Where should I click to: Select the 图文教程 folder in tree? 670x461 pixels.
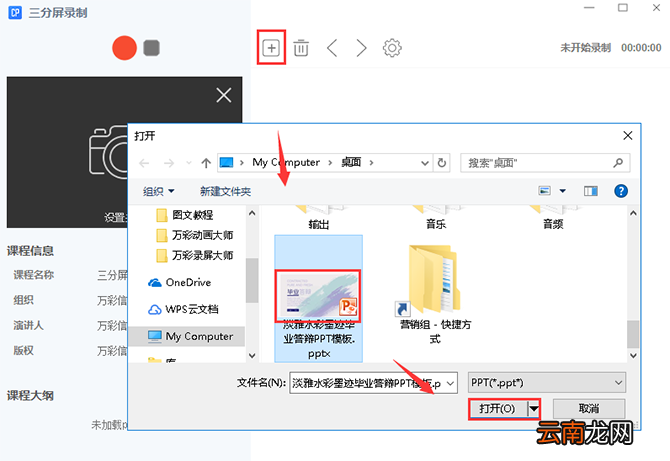pos(185,215)
